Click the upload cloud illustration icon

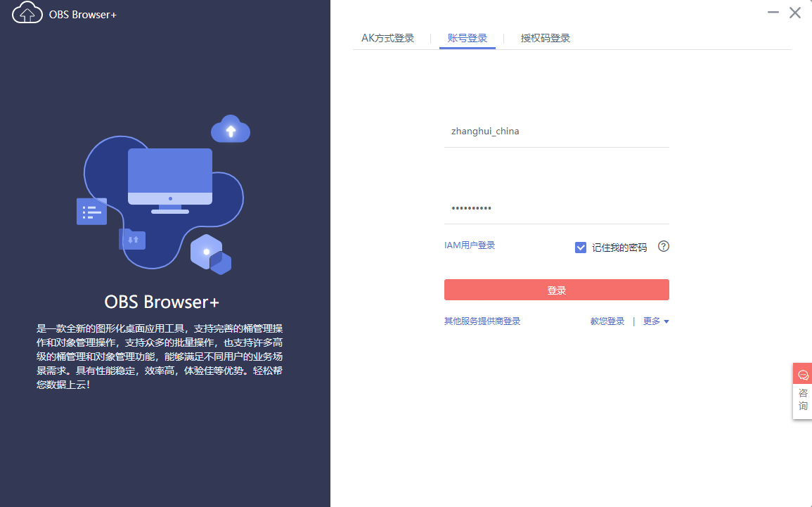[231, 129]
